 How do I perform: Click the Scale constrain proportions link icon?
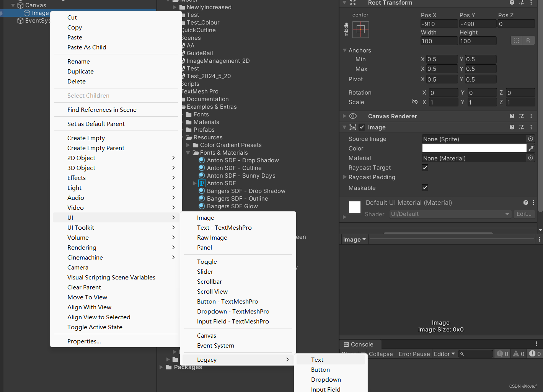point(414,102)
